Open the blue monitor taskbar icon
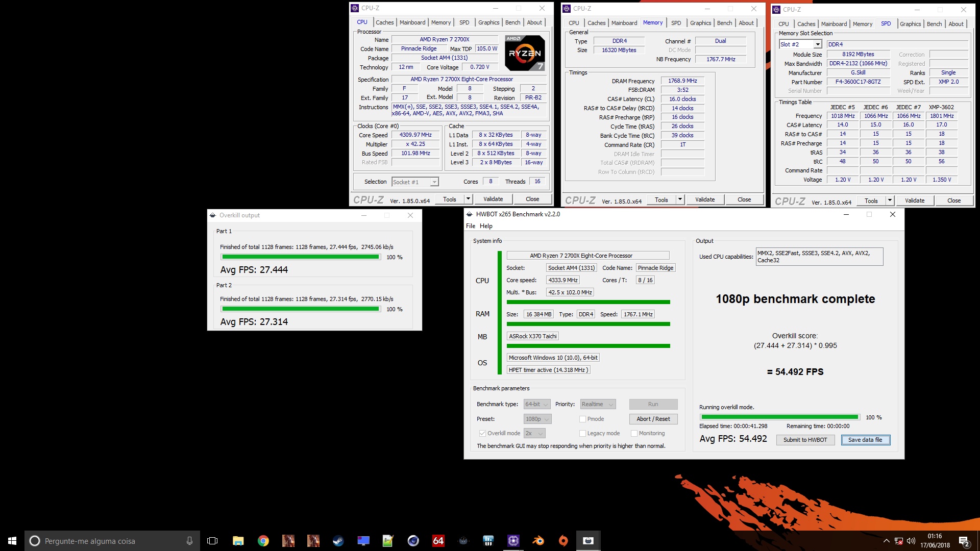This screenshot has height=551, width=980. point(363,541)
